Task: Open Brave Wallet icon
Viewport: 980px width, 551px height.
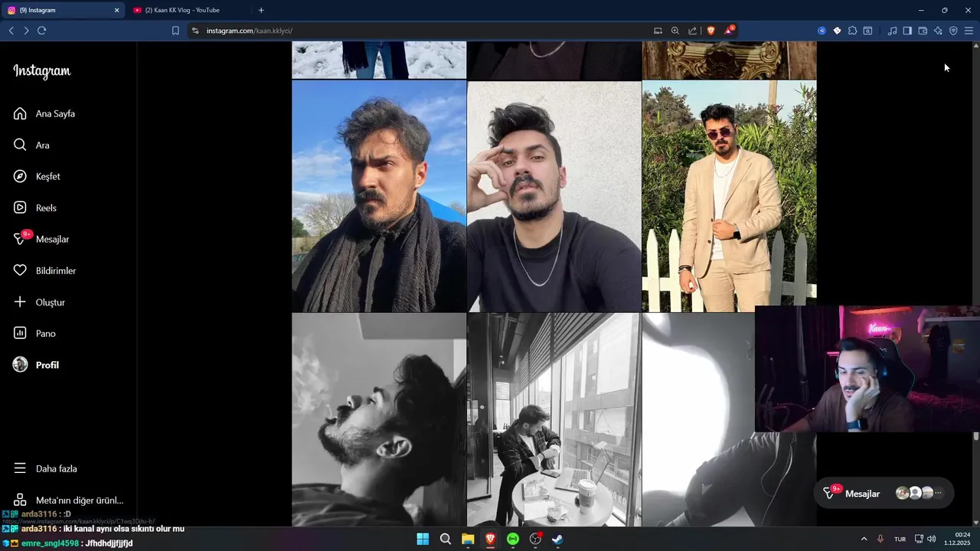Action: (923, 31)
